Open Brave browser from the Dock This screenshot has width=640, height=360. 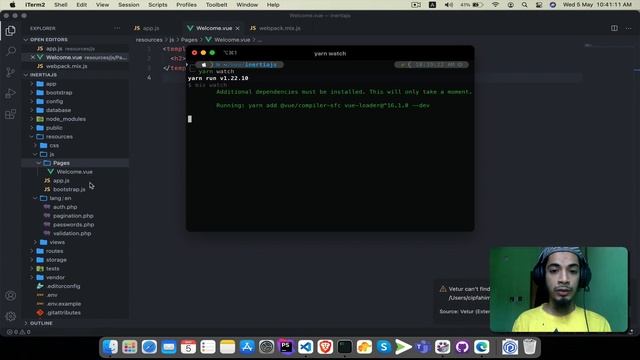pos(325,347)
